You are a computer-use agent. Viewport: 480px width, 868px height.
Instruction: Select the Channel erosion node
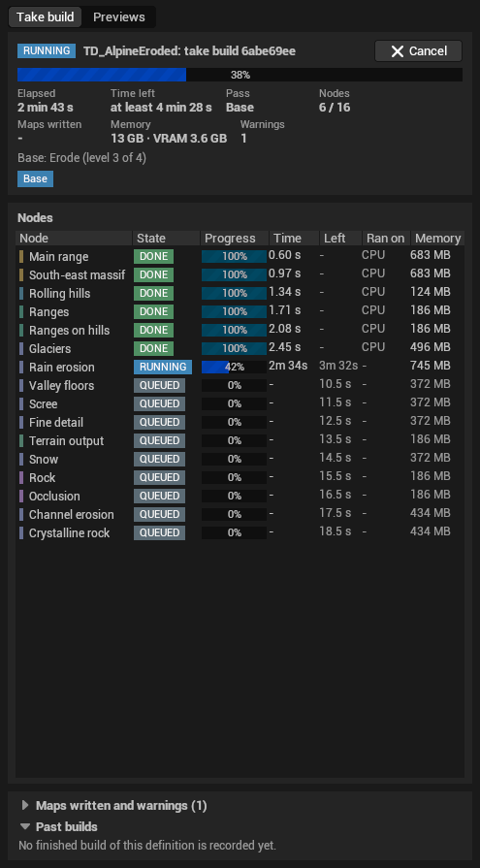[240, 514]
